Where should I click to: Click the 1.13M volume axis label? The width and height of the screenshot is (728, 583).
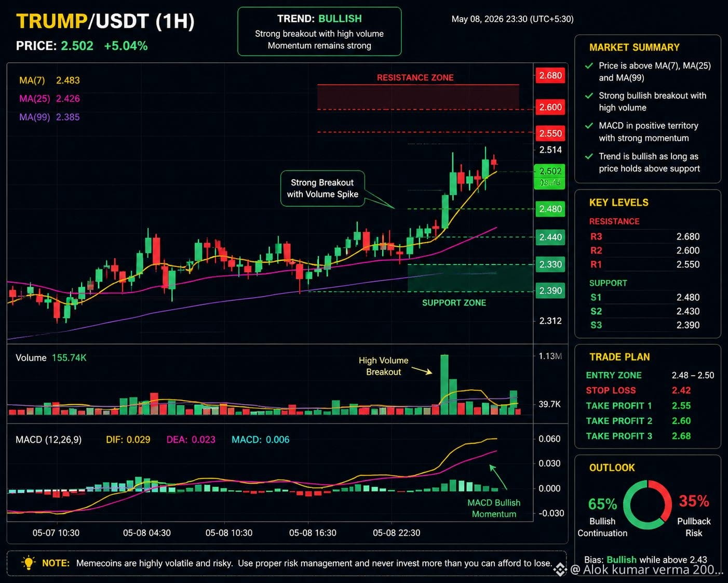[550, 356]
